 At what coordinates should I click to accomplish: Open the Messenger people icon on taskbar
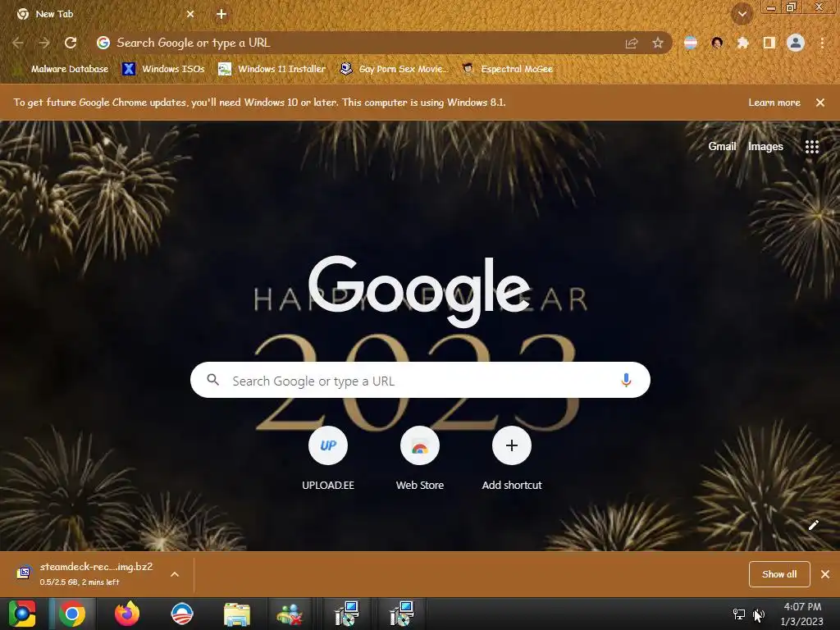coord(290,614)
